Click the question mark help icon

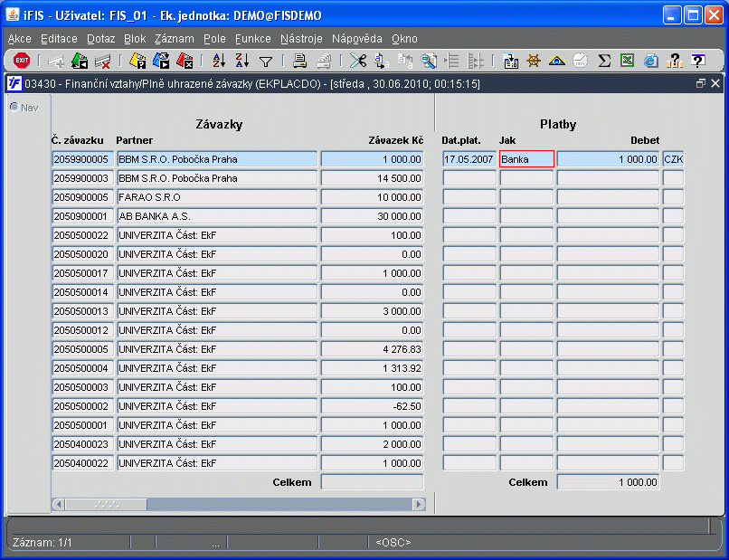pos(697,61)
